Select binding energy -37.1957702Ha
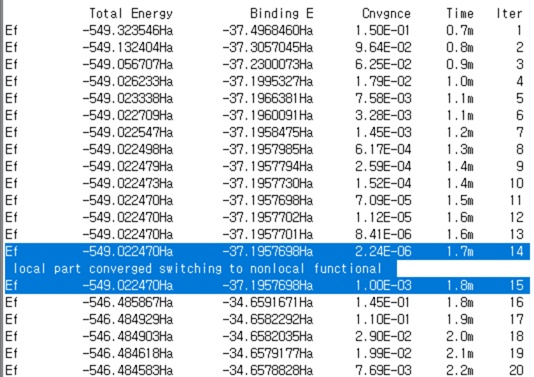Screen dimensions: 534x377 [268, 218]
